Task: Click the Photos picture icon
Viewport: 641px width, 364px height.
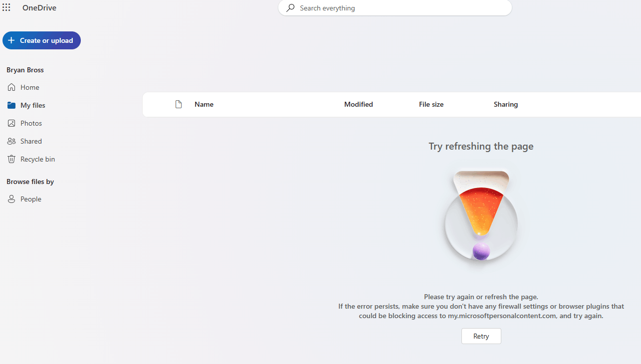Action: (11, 123)
